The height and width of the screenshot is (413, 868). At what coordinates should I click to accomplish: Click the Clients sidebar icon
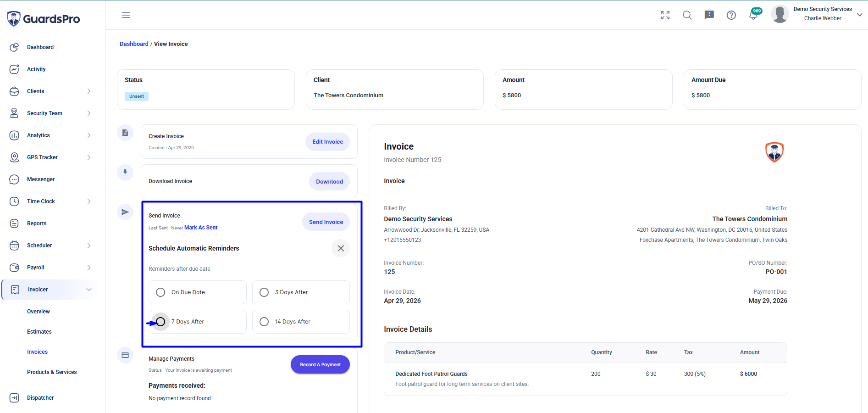click(x=14, y=91)
